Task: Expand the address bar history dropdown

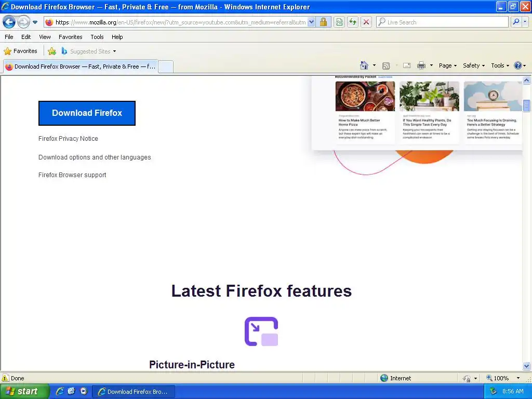Action: click(x=312, y=22)
